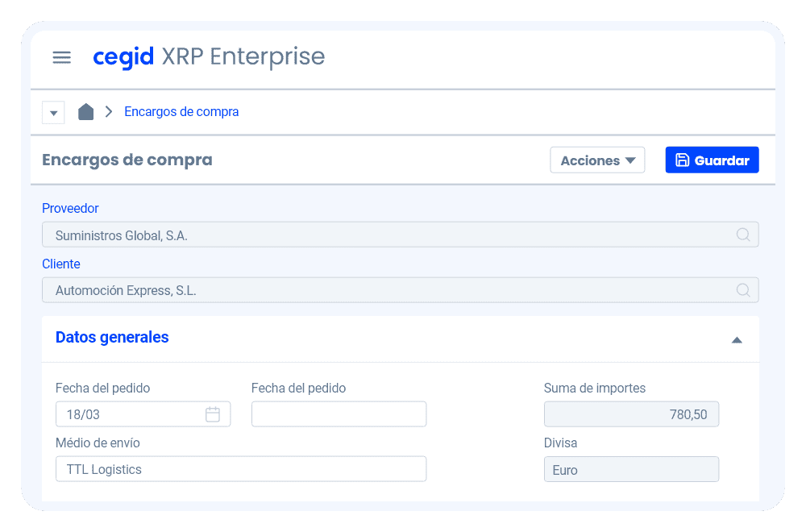
Task: Expand the breadcrumb dropdown arrow box
Action: pos(53,113)
